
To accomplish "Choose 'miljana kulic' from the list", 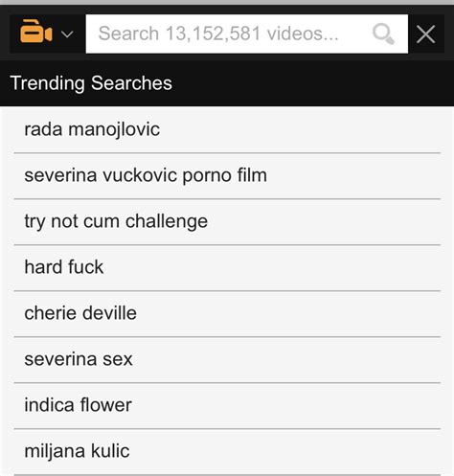I will coord(227,452).
